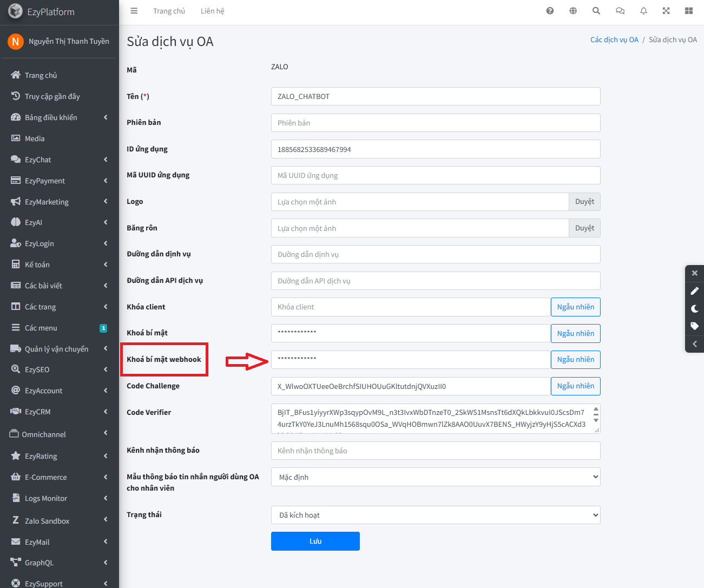Expand the Zalo Sandbox sidebar menu
704x588 pixels.
(60, 521)
